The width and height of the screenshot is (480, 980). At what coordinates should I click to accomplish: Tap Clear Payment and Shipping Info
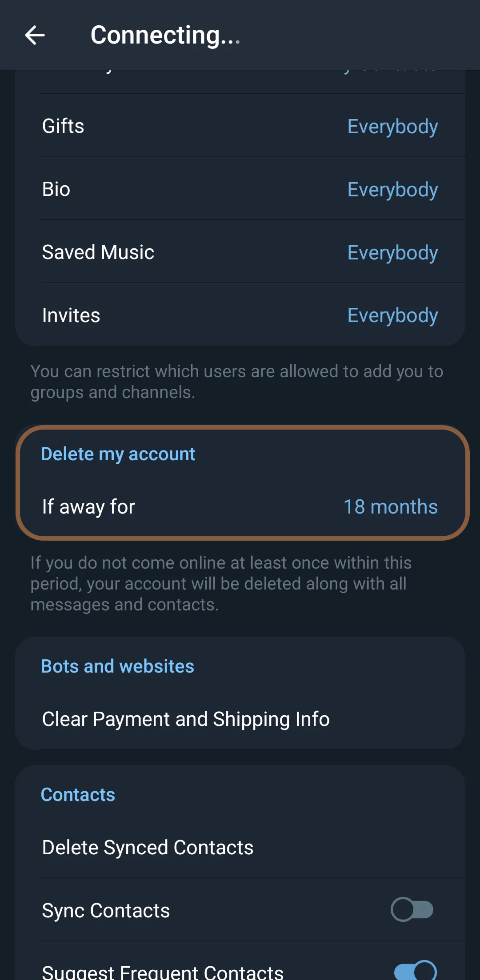pyautogui.click(x=186, y=719)
